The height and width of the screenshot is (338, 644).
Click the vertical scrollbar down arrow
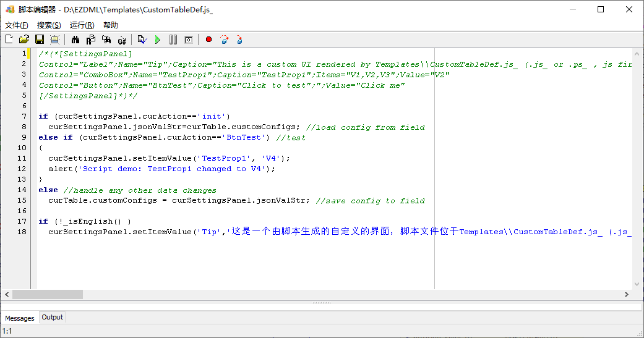click(637, 284)
